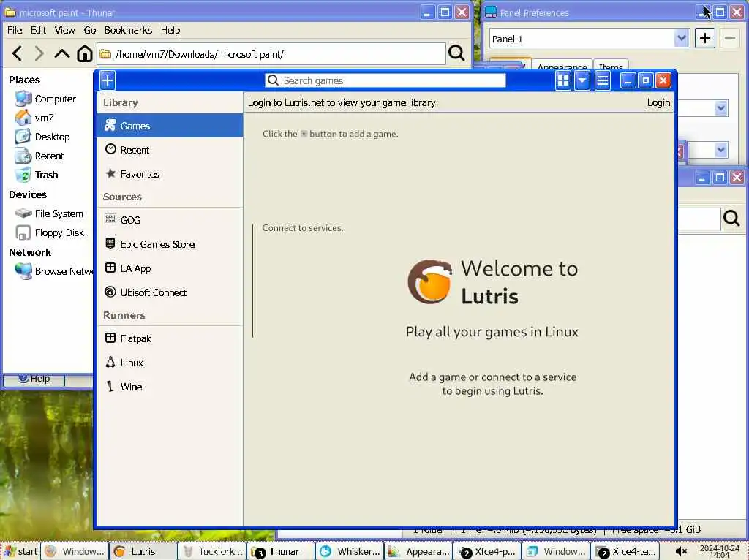Open the Lutris hamburger menu
Viewport: 749px width, 560px height.
click(603, 80)
